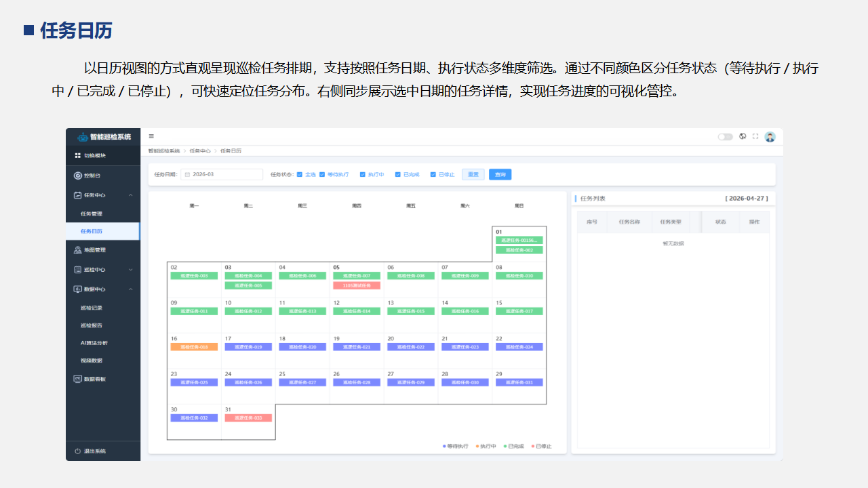Open 巡检报告 in the sidebar
Image resolution: width=868 pixels, height=488 pixels.
tap(92, 325)
